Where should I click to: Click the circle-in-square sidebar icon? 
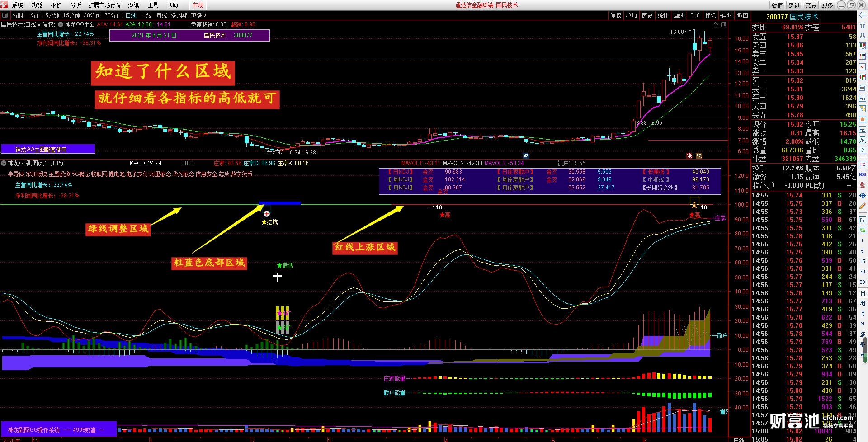coord(863,151)
